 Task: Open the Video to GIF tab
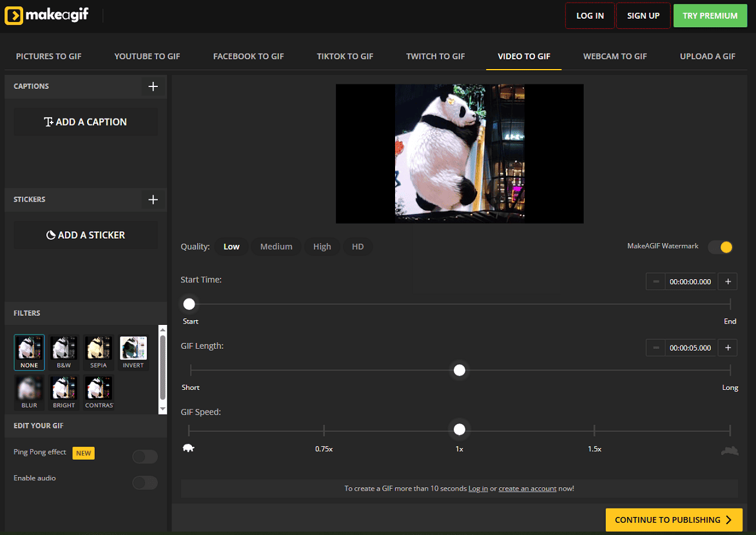tap(523, 57)
